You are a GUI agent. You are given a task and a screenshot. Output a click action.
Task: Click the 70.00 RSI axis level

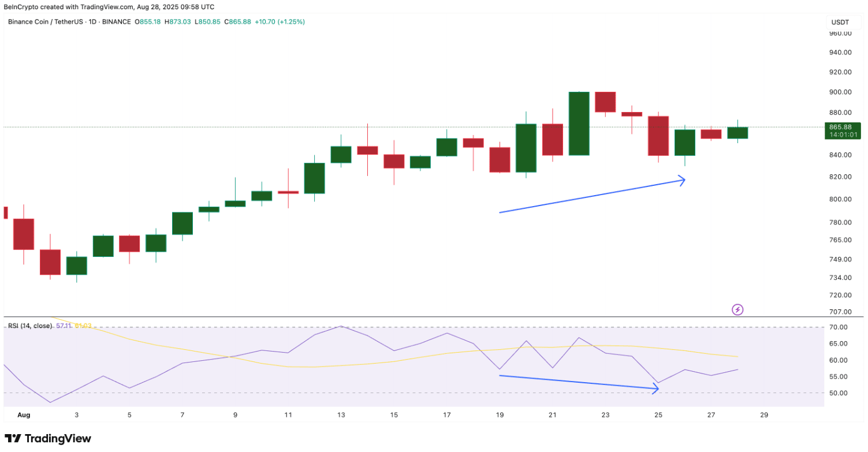point(838,327)
